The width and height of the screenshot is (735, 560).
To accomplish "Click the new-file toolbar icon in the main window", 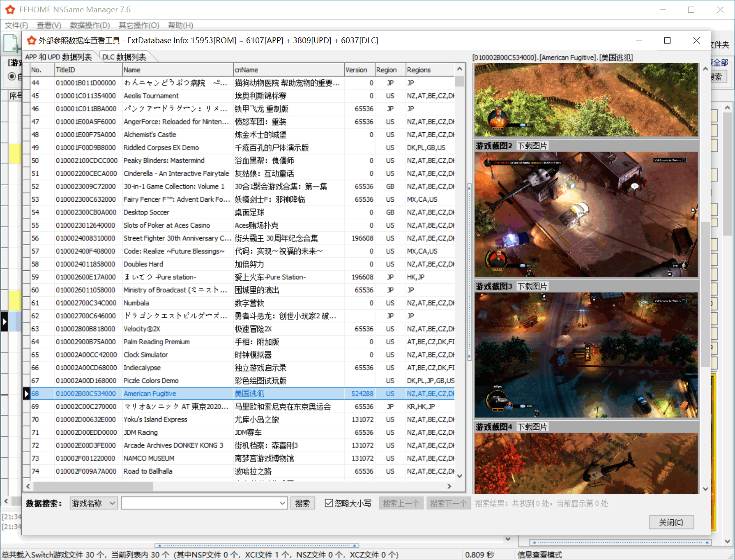I will [12, 43].
